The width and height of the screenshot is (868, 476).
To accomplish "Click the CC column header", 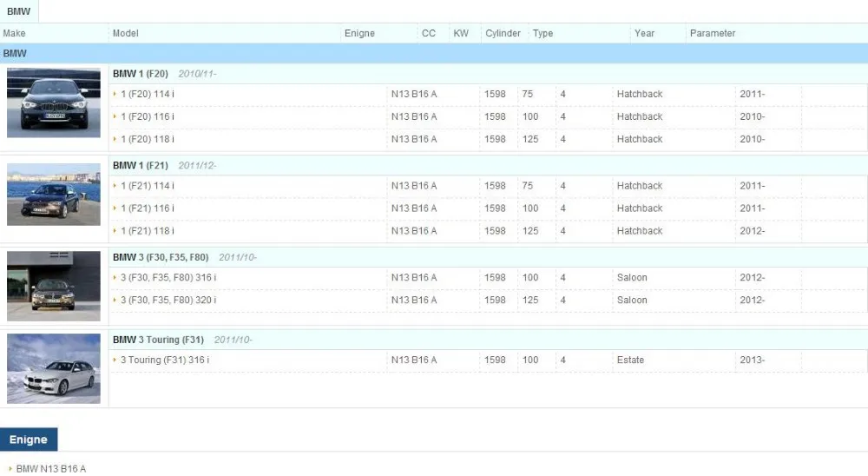I will click(x=429, y=33).
